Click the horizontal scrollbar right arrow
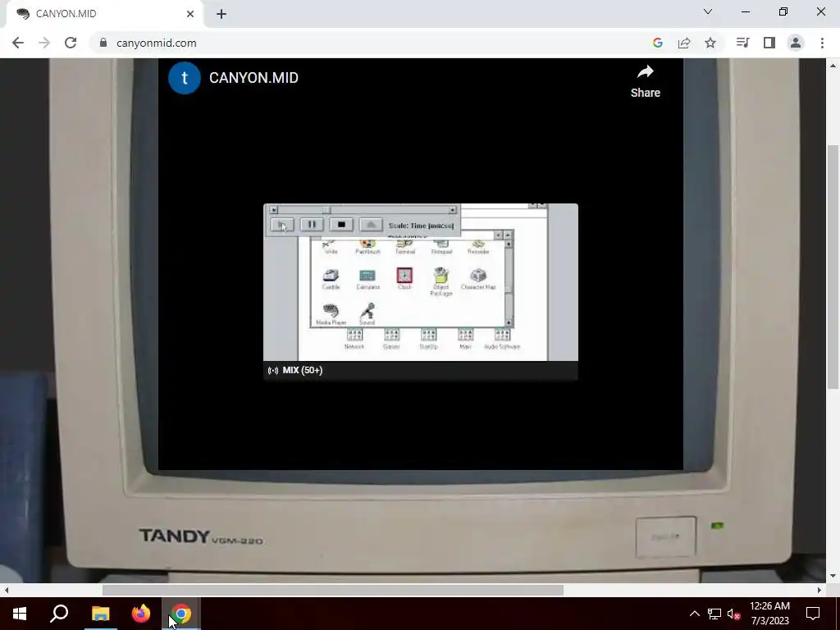The image size is (840, 630). click(819, 590)
